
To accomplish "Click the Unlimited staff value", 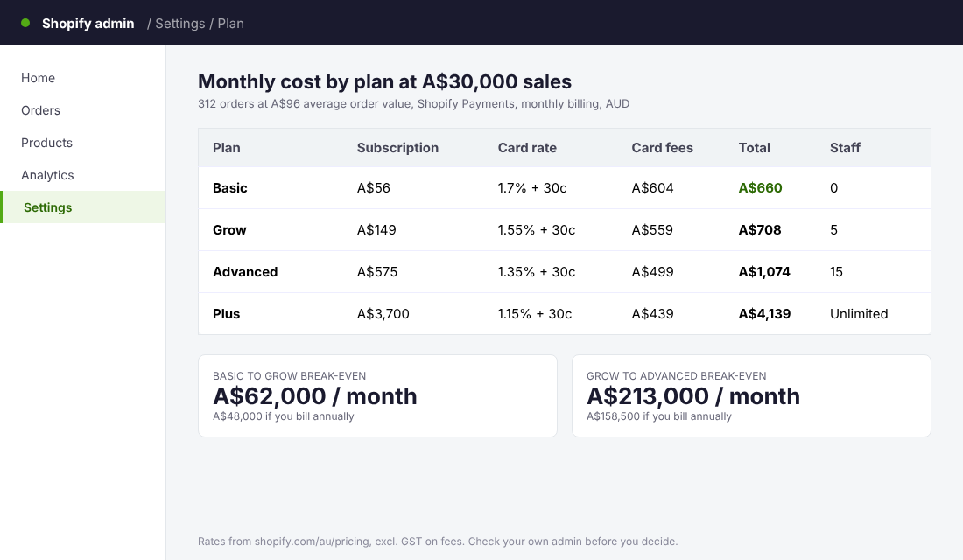I will (859, 314).
